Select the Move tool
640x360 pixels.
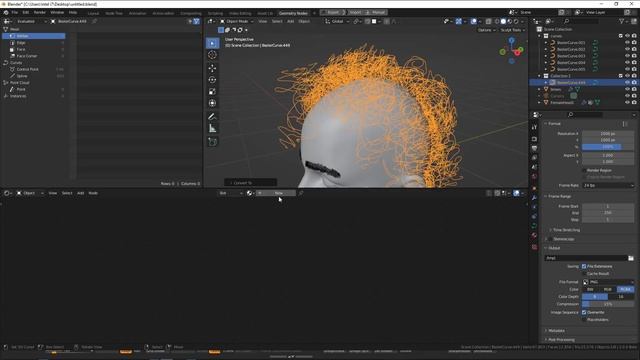pos(212,68)
